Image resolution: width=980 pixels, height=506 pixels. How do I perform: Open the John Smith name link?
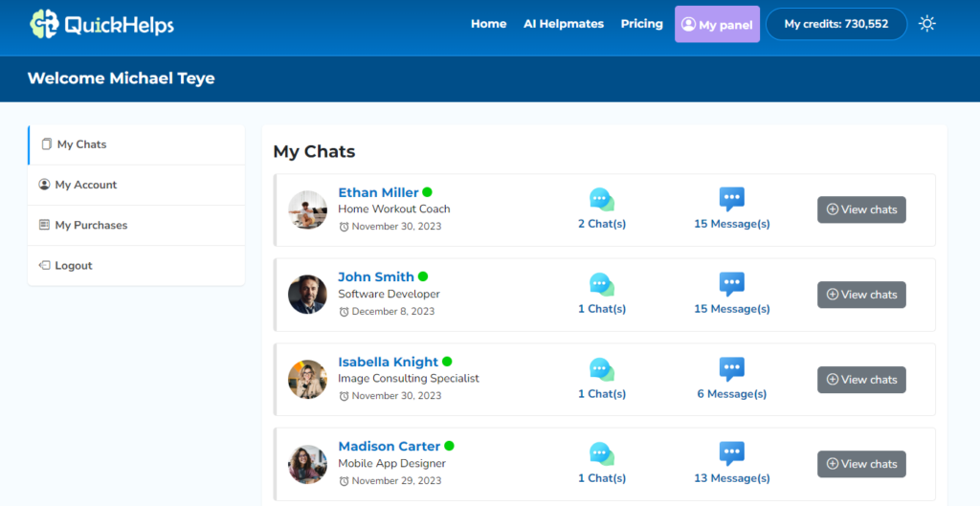(375, 276)
